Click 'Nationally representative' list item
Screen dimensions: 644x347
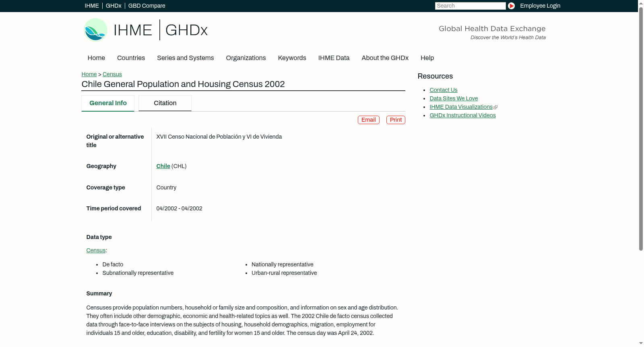(x=282, y=264)
